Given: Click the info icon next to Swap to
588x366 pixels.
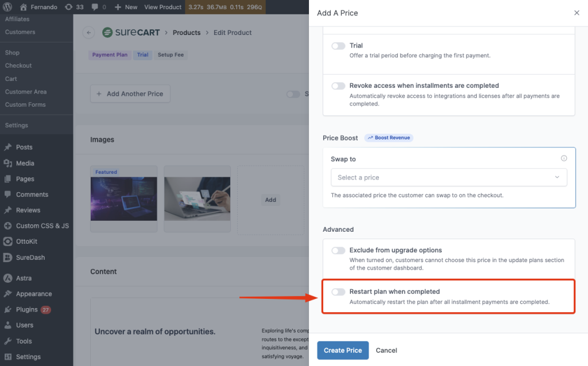Looking at the screenshot, I should click(564, 159).
